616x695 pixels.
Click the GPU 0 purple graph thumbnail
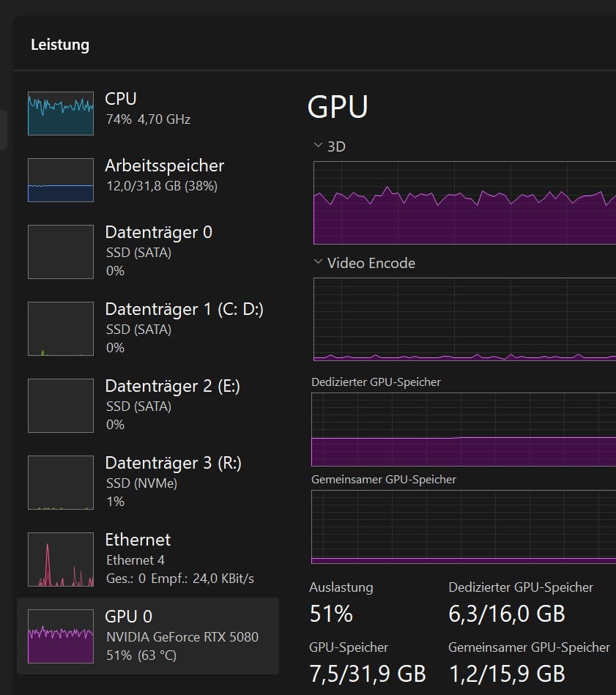point(60,636)
